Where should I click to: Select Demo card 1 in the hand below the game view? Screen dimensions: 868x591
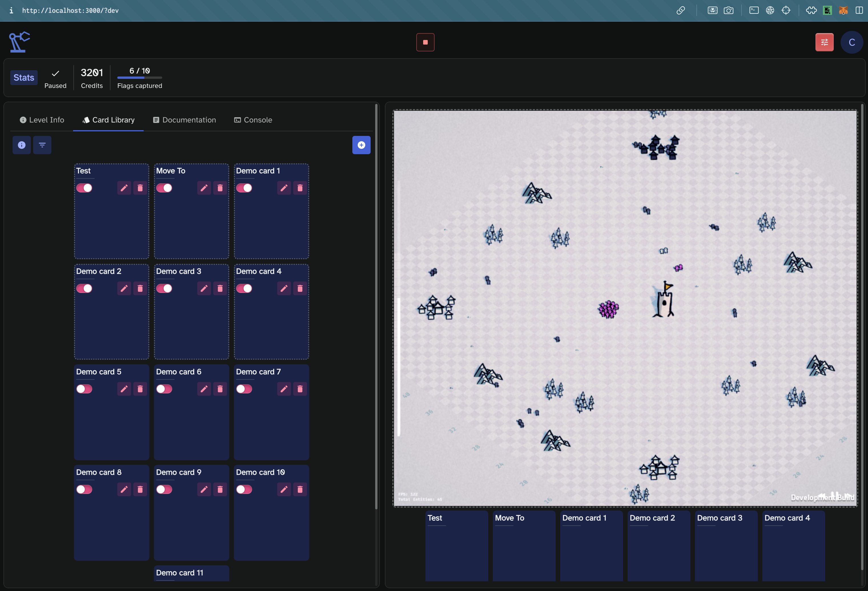click(x=591, y=546)
